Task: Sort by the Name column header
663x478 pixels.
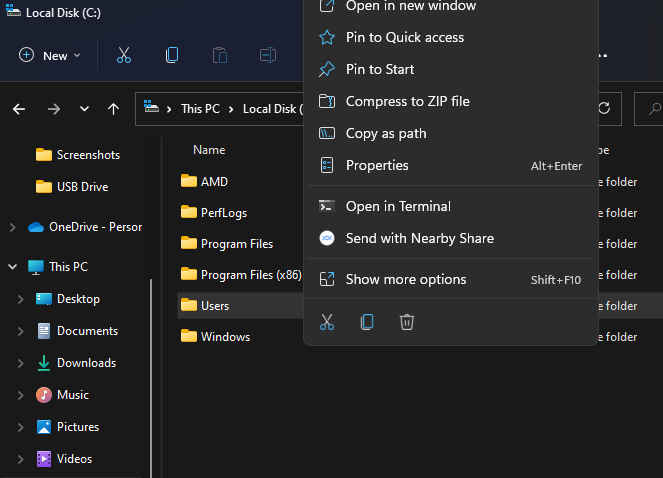Action: [x=209, y=150]
